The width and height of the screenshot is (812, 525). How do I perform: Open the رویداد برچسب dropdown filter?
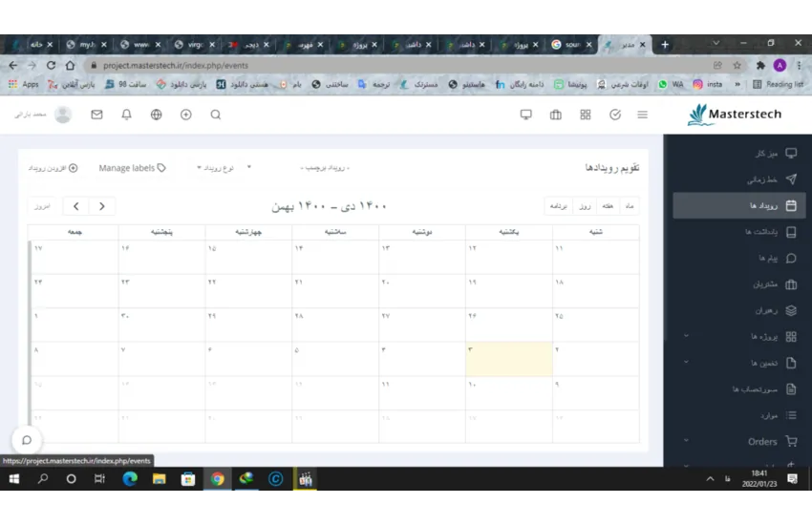[x=326, y=168]
